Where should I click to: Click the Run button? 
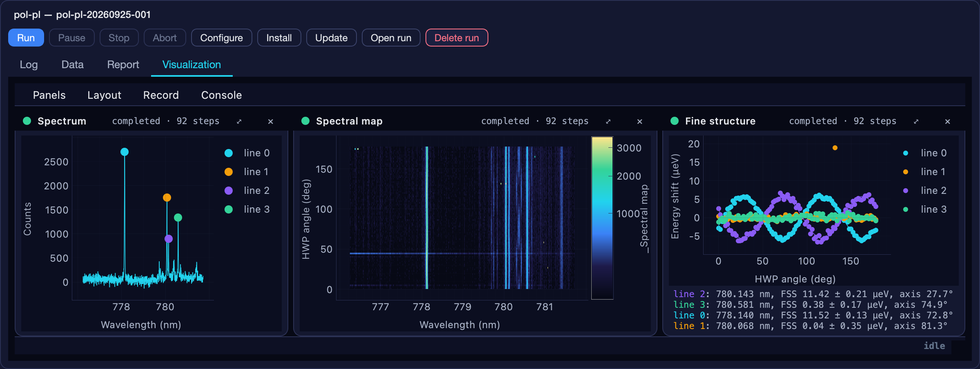[x=26, y=38]
